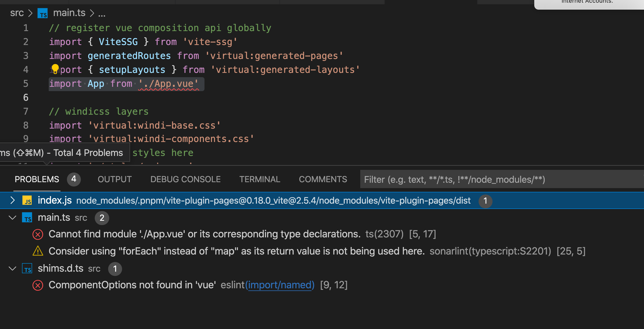
Task: Click the JS file icon next to index.js
Action: (x=27, y=200)
